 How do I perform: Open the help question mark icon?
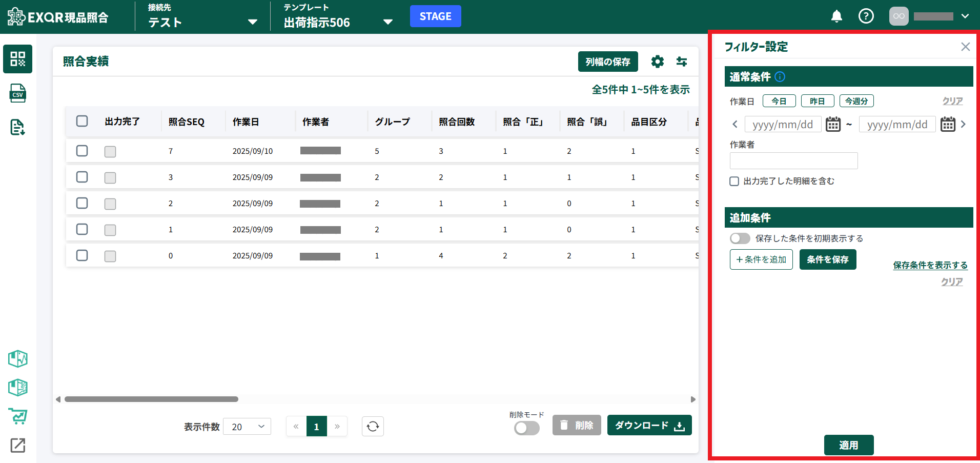click(866, 16)
